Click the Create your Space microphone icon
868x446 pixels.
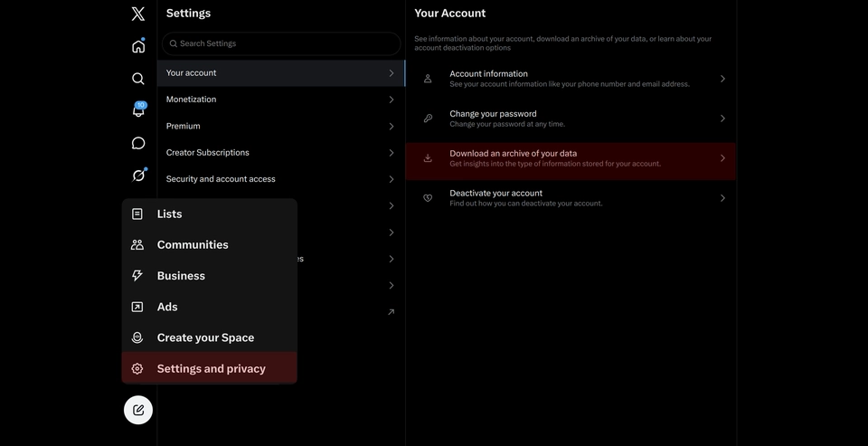pos(137,337)
